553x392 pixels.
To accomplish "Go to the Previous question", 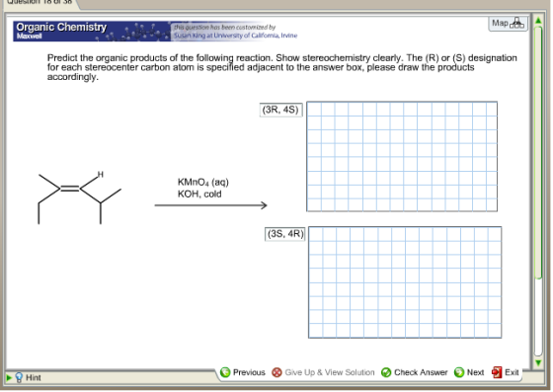I will 249,372.
